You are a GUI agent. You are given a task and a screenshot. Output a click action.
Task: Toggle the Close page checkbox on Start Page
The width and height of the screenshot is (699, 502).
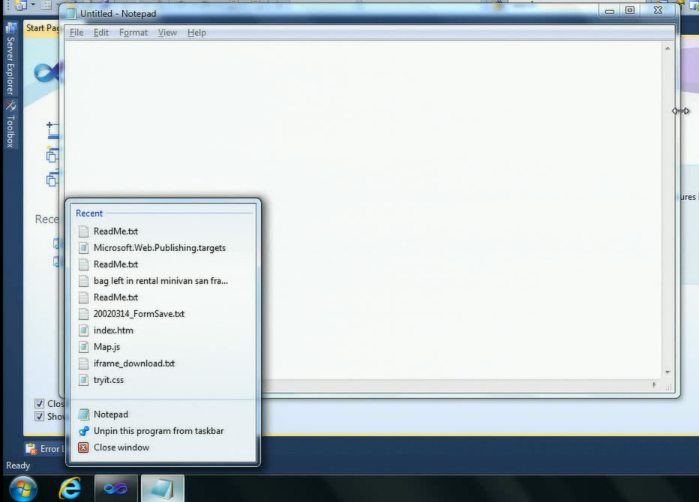click(39, 403)
